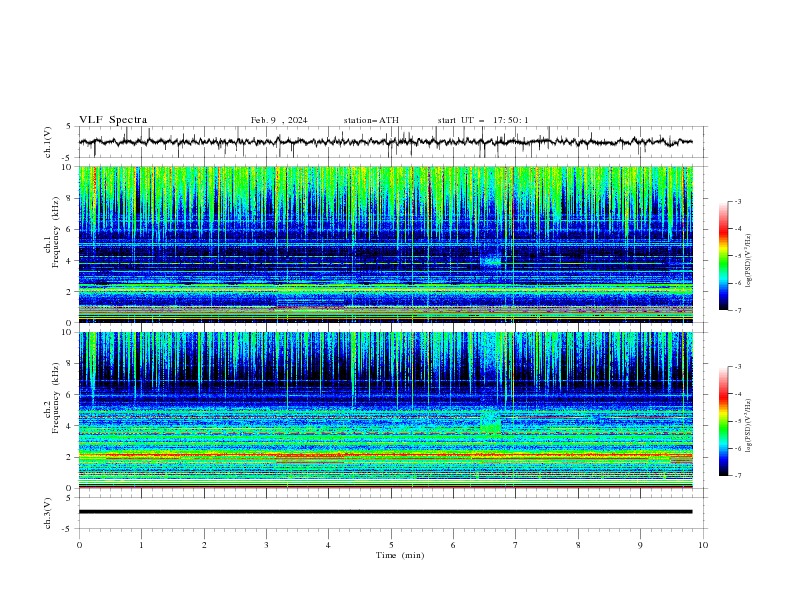Click the red 2 kHz band in ch.2
The width and height of the screenshot is (792, 612).
(x=385, y=455)
